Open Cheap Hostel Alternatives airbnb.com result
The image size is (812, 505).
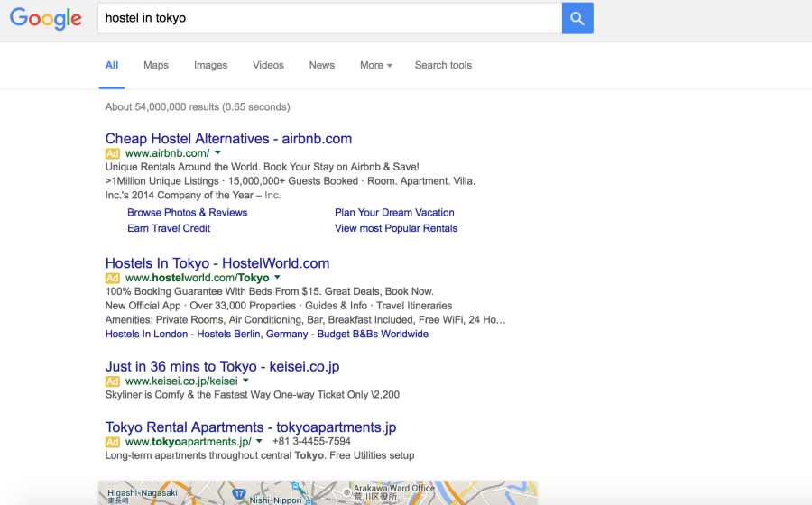[228, 139]
